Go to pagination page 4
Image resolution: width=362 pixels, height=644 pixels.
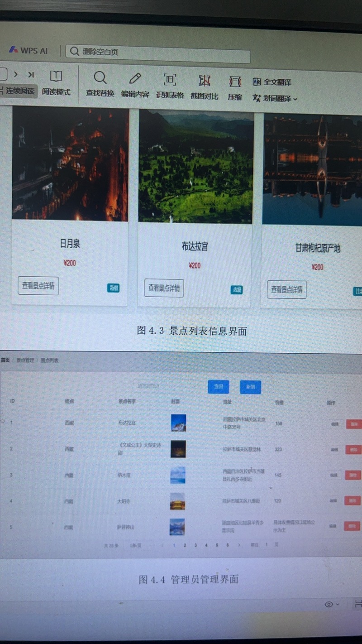[206, 545]
